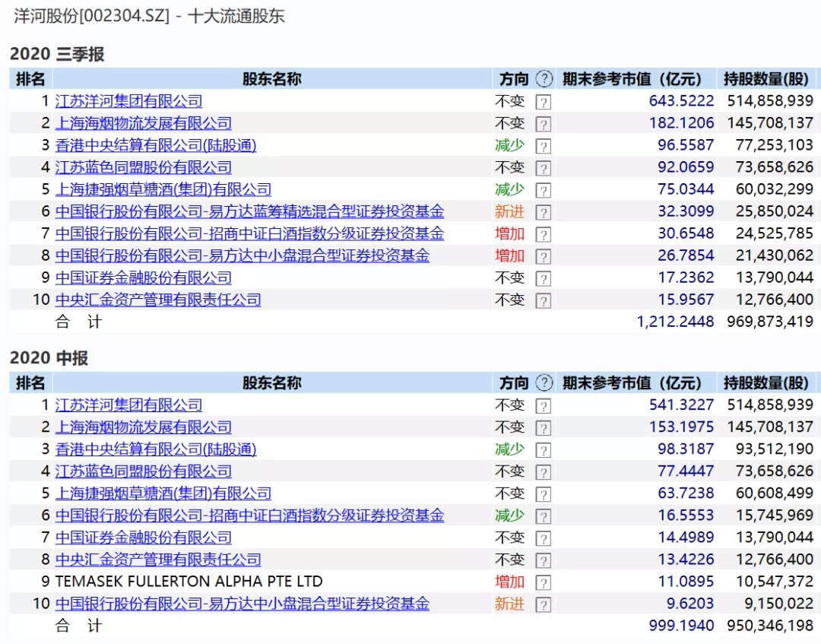821x644 pixels.
Task: Click question icon for 中报 江苏蓝色同盟 row
Action: 543,472
